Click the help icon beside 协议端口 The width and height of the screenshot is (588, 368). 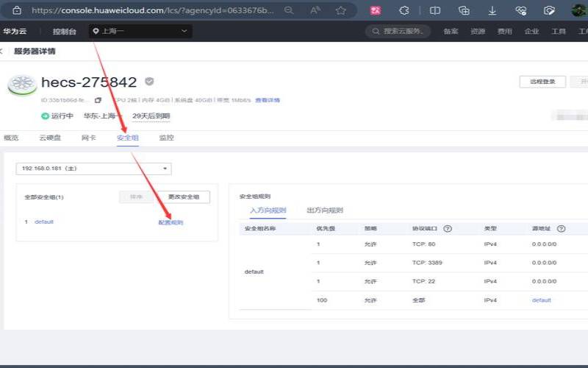click(447, 229)
